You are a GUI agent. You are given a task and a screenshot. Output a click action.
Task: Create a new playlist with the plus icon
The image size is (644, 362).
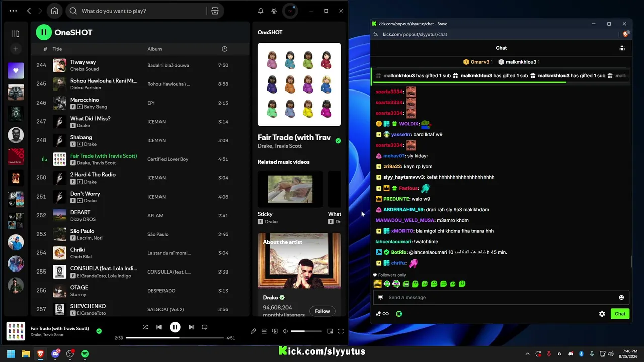coord(16,49)
